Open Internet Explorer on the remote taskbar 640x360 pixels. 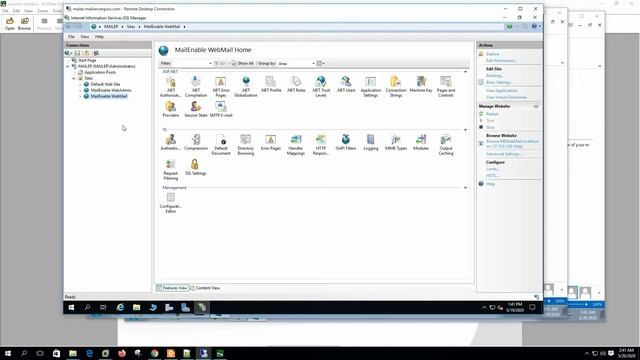pyautogui.click(x=120, y=307)
